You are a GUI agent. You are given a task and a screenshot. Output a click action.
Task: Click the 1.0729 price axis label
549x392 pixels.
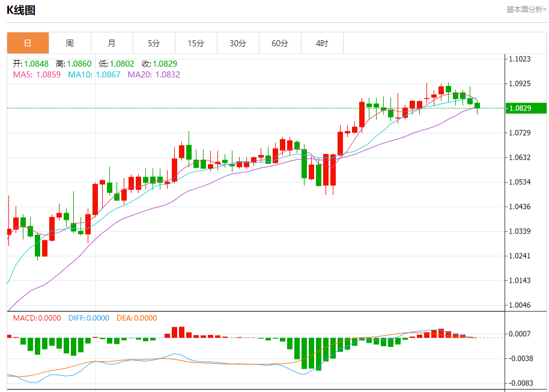520,133
